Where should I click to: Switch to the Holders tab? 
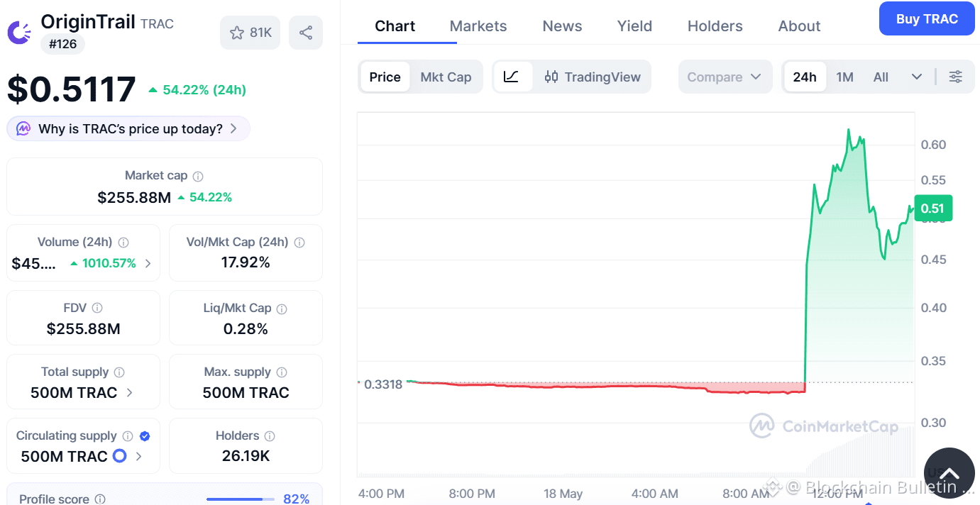715,26
